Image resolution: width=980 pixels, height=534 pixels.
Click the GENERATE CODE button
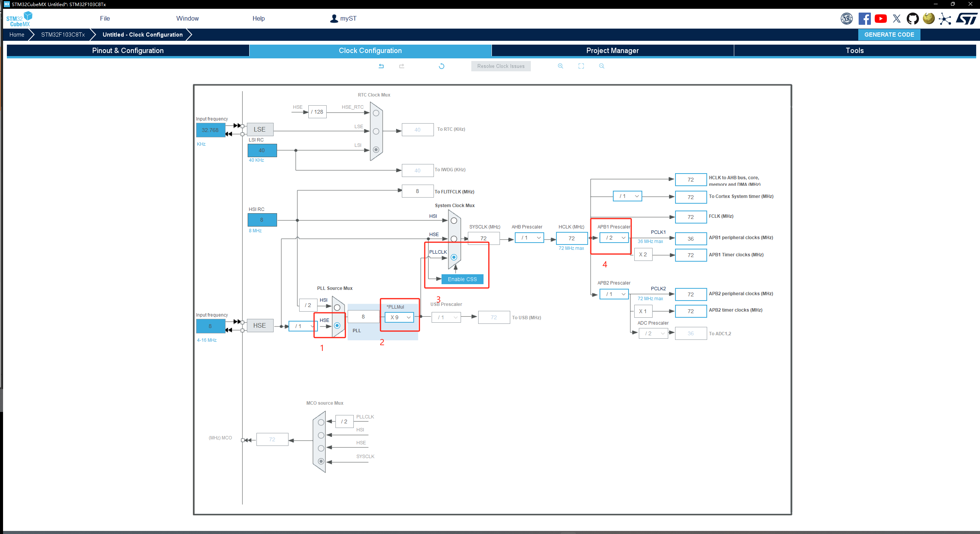click(889, 34)
